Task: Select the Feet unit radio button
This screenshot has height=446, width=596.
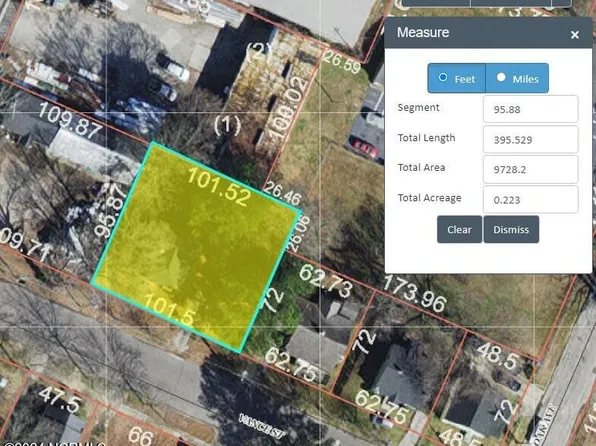Action: pyautogui.click(x=443, y=77)
